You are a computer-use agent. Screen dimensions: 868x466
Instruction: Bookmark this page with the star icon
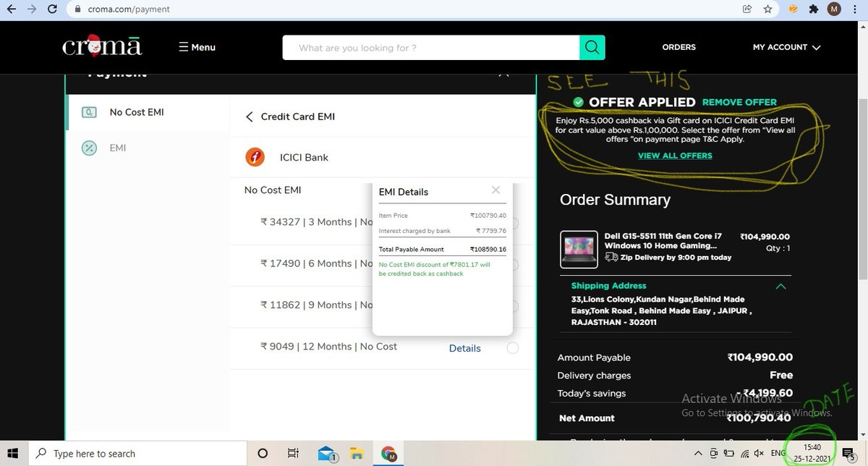click(768, 9)
